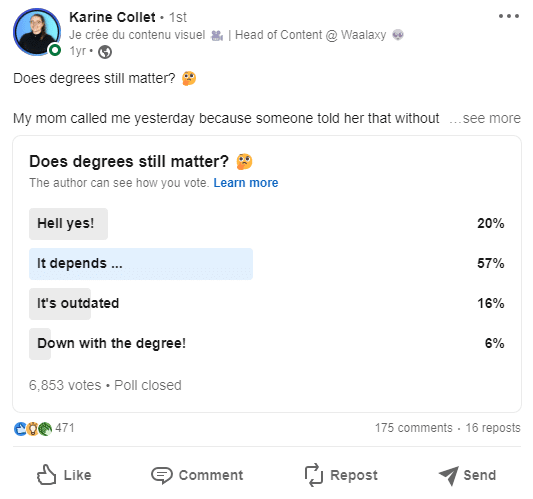Select Down with the degree! option
This screenshot has height=499, width=533.
[267, 344]
